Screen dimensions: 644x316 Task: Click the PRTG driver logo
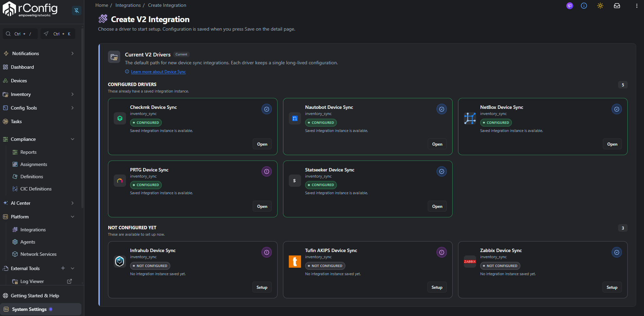pyautogui.click(x=120, y=181)
